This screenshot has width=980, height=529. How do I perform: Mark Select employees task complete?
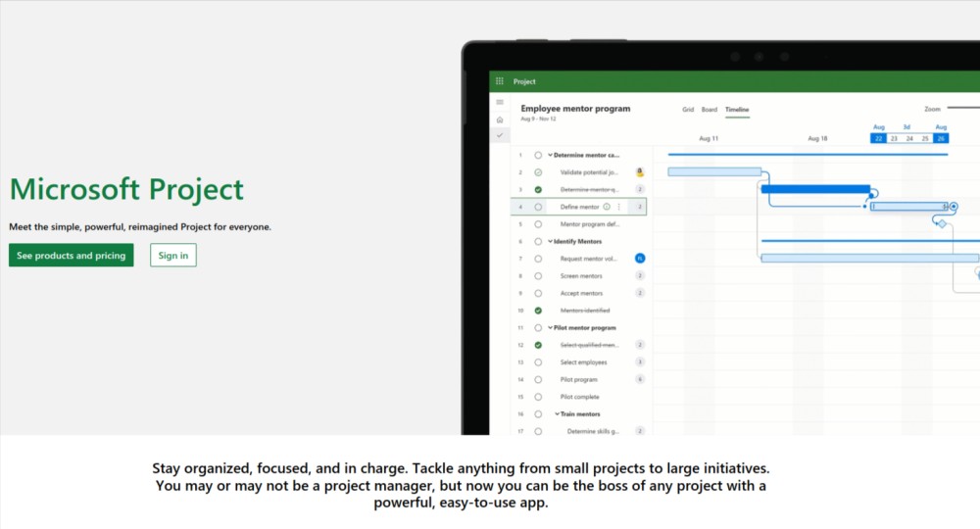click(538, 362)
